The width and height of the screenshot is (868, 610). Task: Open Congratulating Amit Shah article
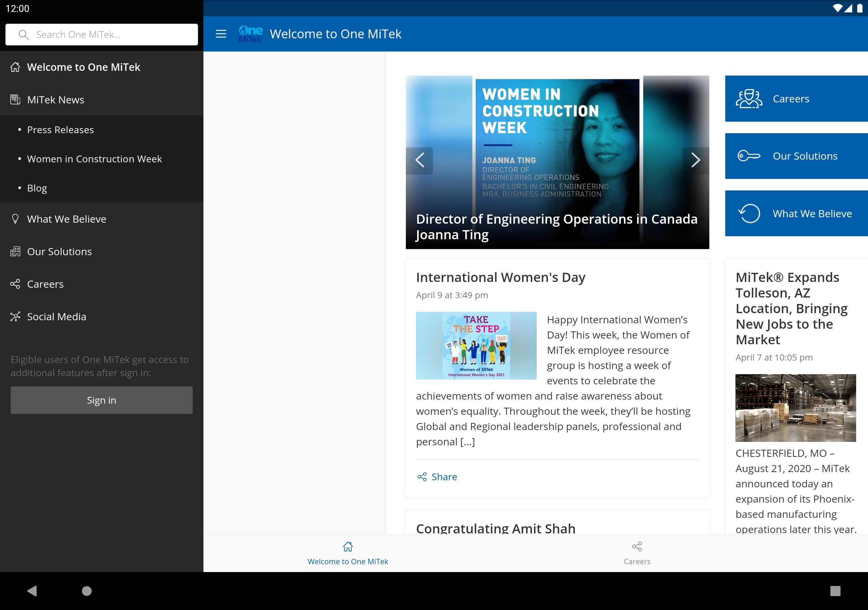pos(496,528)
